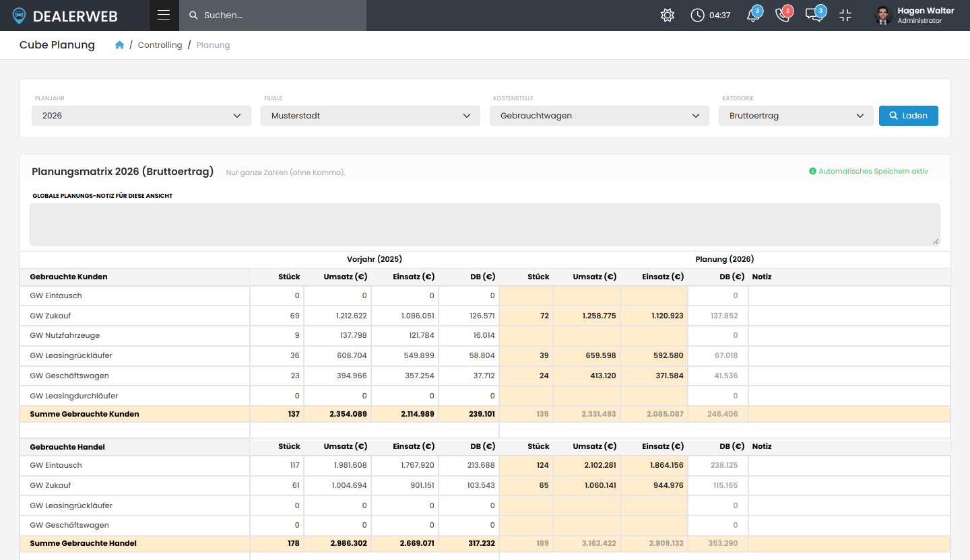The width and height of the screenshot is (970, 560).
Task: Edit planned Umsatz 1.258.775 cell
Action: click(x=587, y=316)
